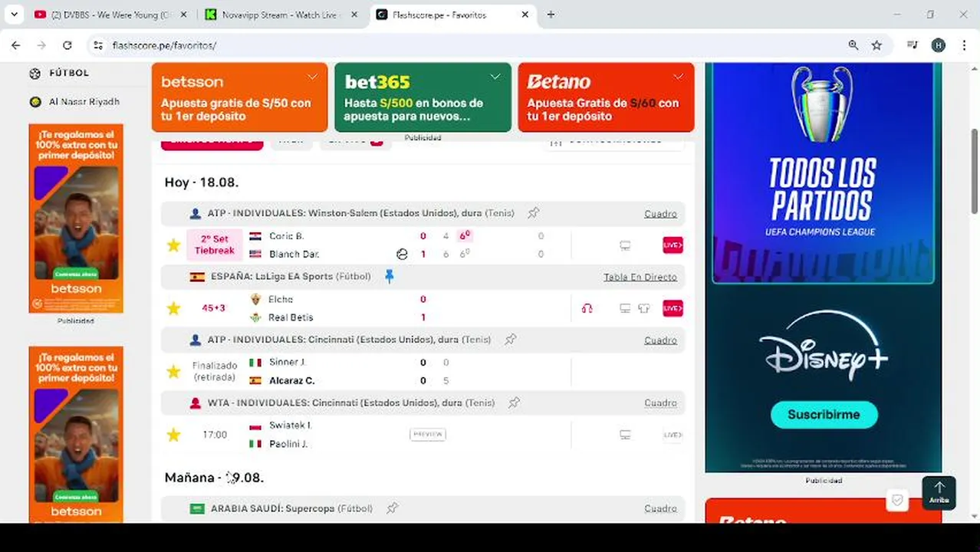Click the Saudi Arabia flag icon
Screen dimensions: 980x552
[197, 508]
